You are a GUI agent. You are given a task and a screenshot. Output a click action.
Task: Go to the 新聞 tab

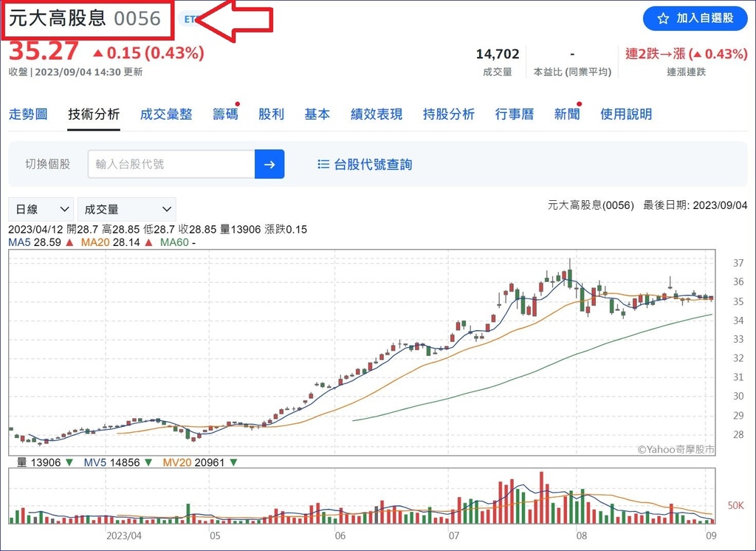(567, 114)
